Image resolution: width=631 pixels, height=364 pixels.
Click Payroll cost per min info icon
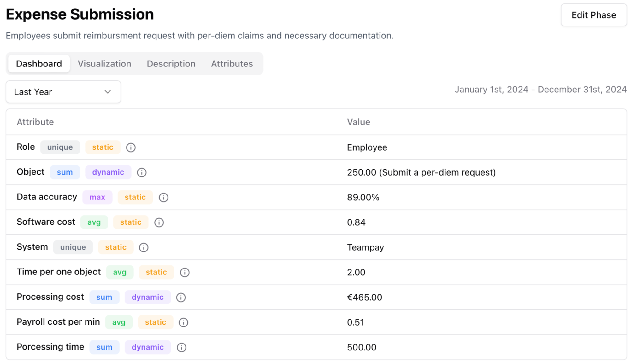[x=183, y=322]
